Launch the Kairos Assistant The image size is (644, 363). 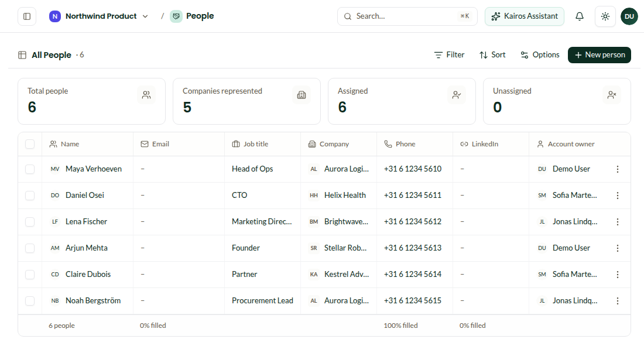point(525,16)
